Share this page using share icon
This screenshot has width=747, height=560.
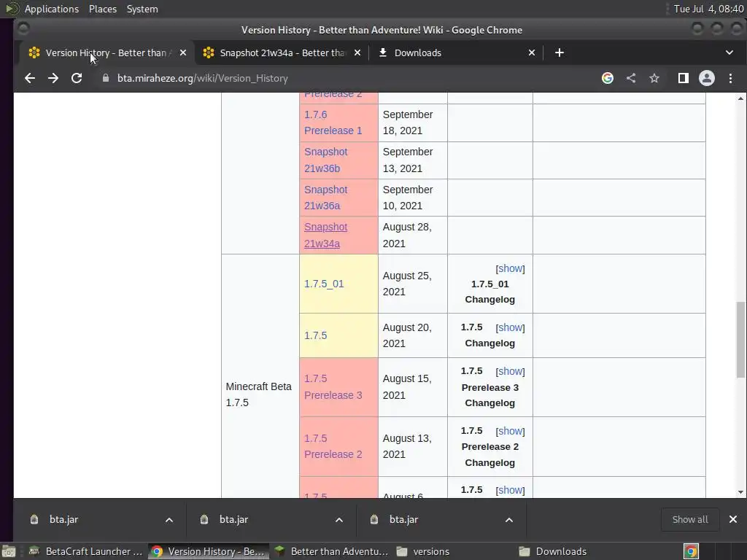tap(631, 78)
